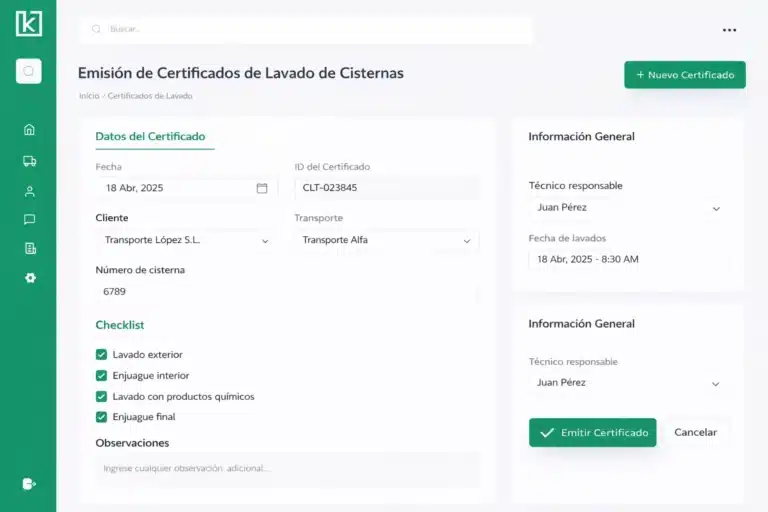Focus the Buscar search field

306,29
